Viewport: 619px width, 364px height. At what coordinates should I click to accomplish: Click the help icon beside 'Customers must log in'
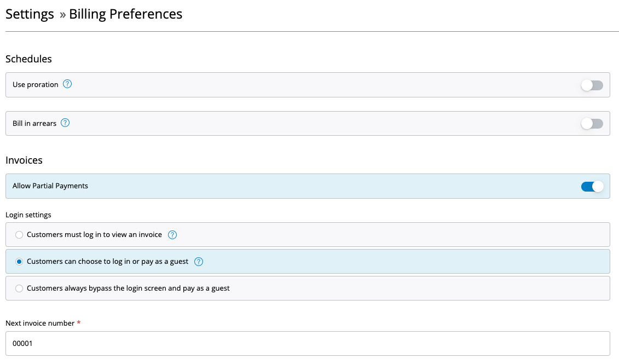coord(172,234)
